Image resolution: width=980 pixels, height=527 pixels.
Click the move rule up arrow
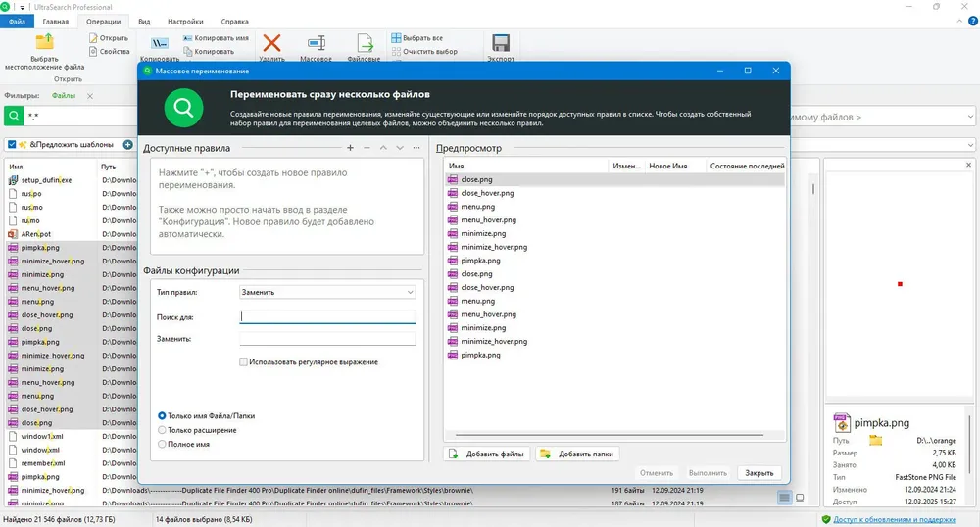[x=383, y=148]
